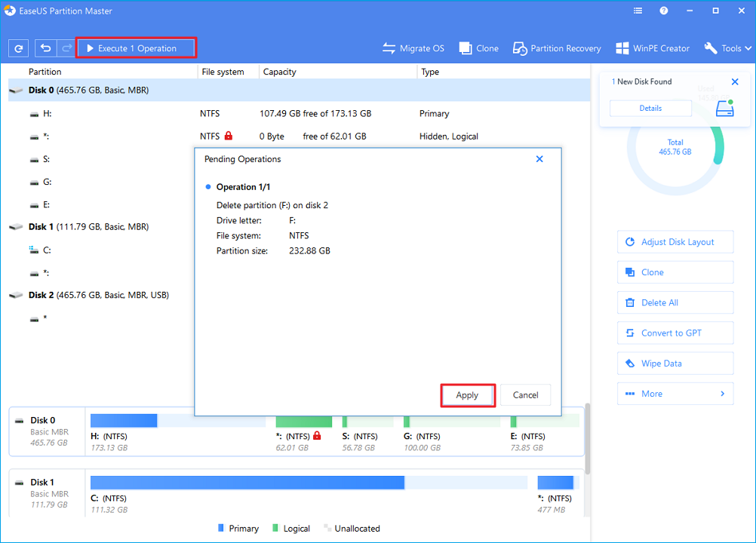The image size is (756, 543).
Task: Expand the More options list
Action: coord(675,394)
